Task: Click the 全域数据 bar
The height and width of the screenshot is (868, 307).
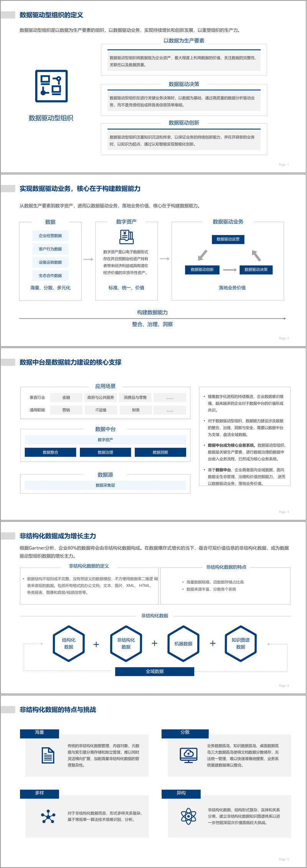Action: (x=155, y=671)
